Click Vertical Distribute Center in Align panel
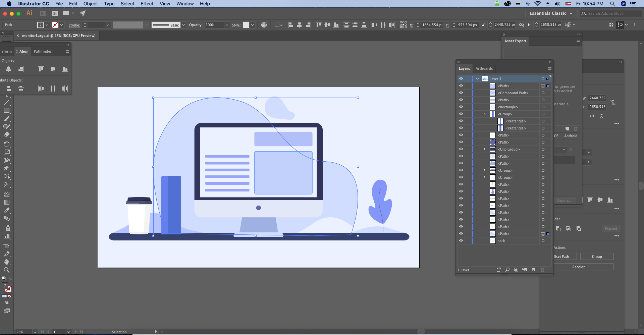Viewport: 644px width, 335px height. [9, 89]
